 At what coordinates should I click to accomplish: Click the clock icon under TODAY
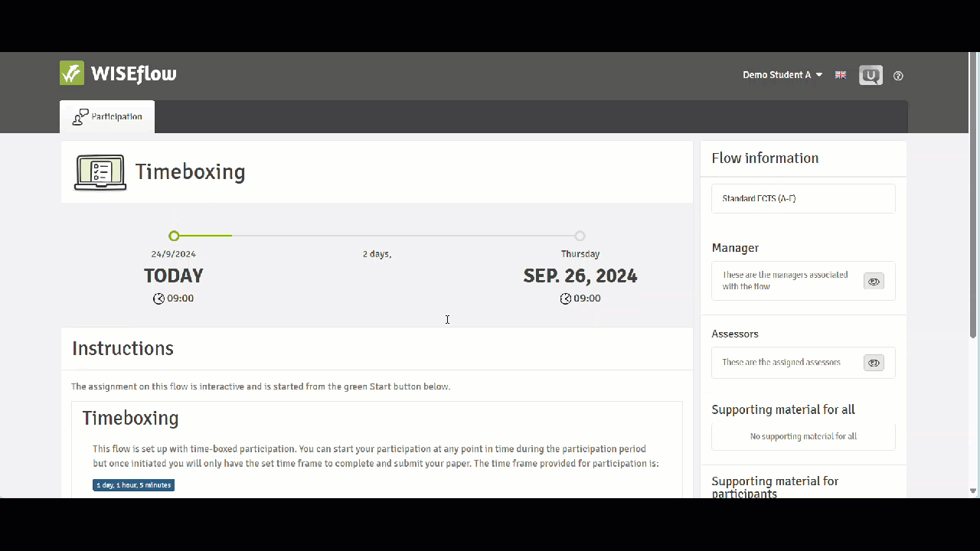(x=158, y=298)
